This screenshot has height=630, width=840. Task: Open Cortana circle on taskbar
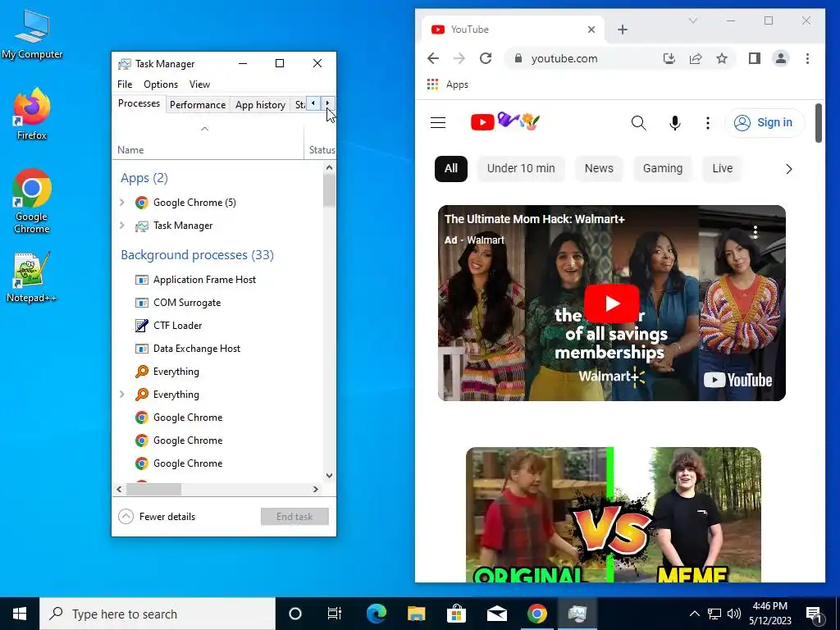[x=295, y=614]
